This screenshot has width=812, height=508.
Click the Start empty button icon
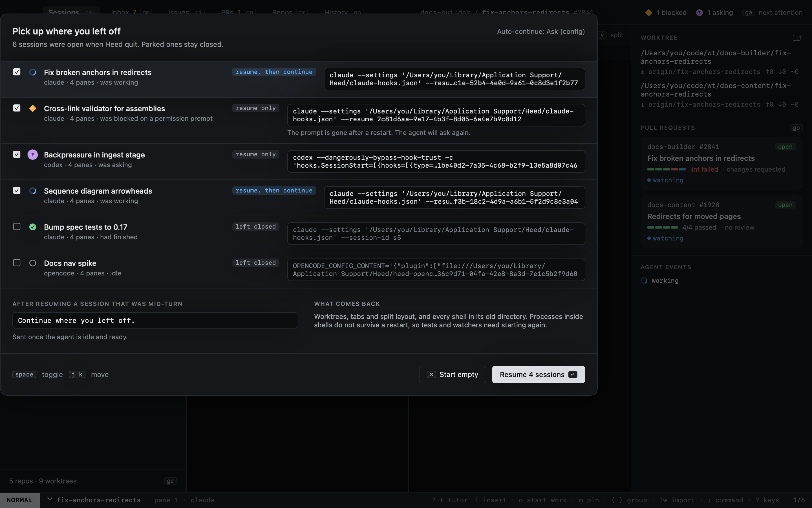pos(431,374)
